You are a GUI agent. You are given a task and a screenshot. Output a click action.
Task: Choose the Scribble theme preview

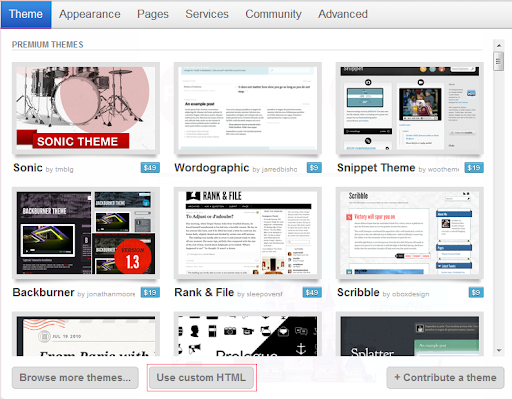[410, 233]
